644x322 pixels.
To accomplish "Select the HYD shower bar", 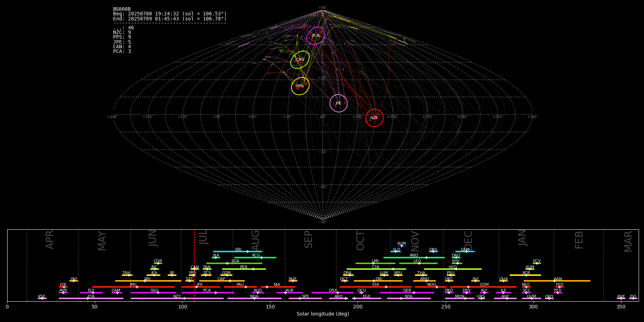I will point(453,269).
